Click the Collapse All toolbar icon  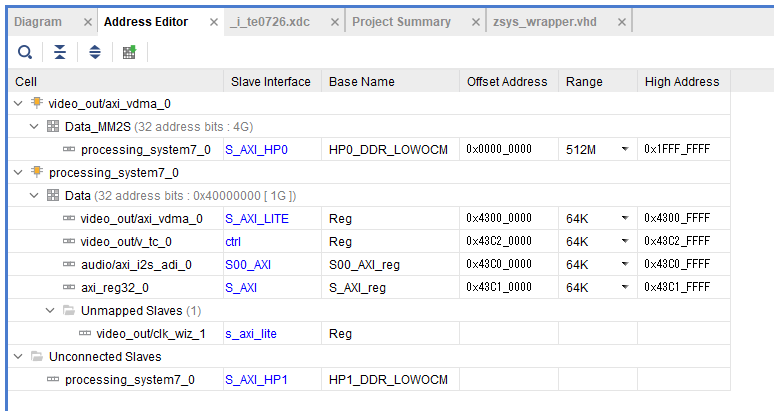point(60,52)
